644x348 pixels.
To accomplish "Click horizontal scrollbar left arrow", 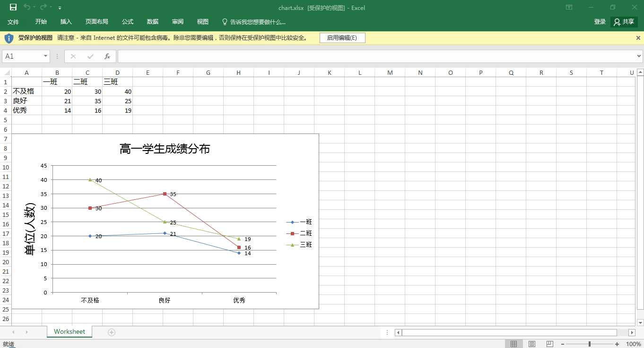I will (x=399, y=332).
